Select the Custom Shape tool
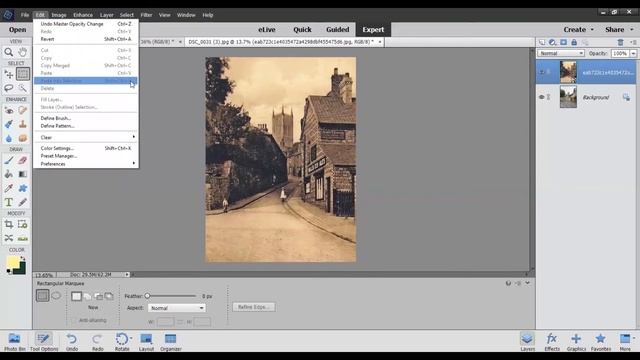 coord(22,188)
